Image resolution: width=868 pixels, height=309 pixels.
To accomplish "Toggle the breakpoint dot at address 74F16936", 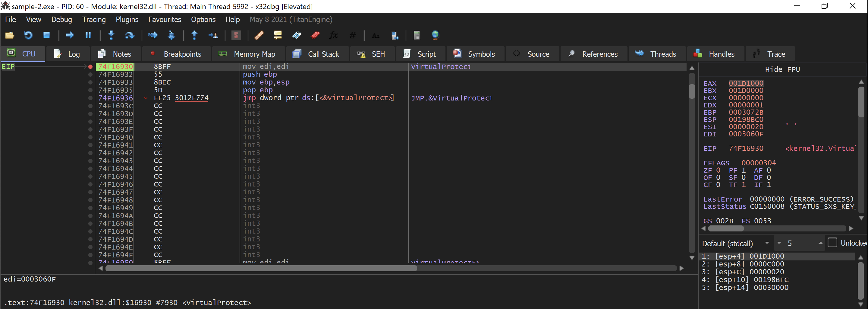I will click(90, 98).
